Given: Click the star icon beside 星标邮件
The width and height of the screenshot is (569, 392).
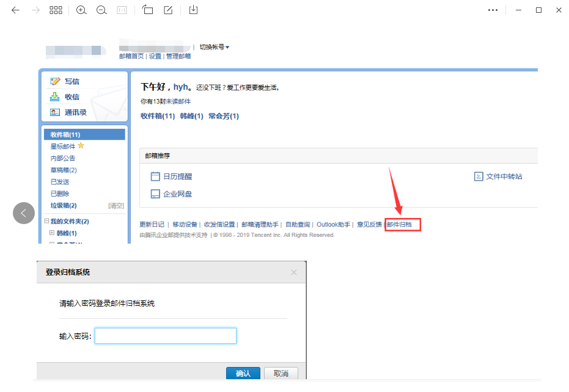Looking at the screenshot, I should point(81,145).
